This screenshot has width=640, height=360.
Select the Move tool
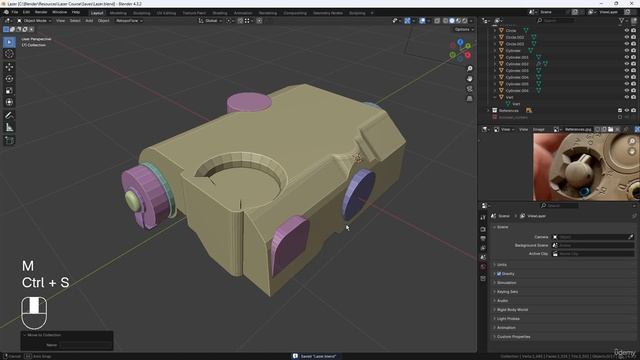click(9, 67)
